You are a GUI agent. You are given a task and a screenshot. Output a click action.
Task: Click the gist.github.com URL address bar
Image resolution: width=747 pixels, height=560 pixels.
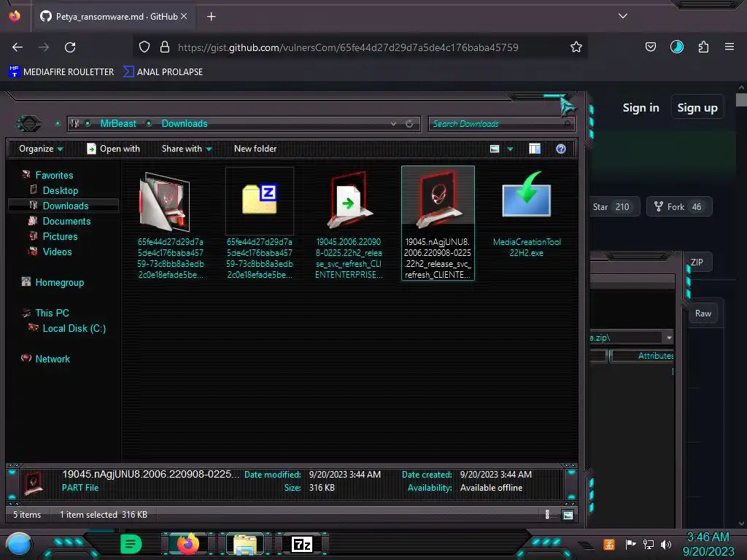[348, 47]
